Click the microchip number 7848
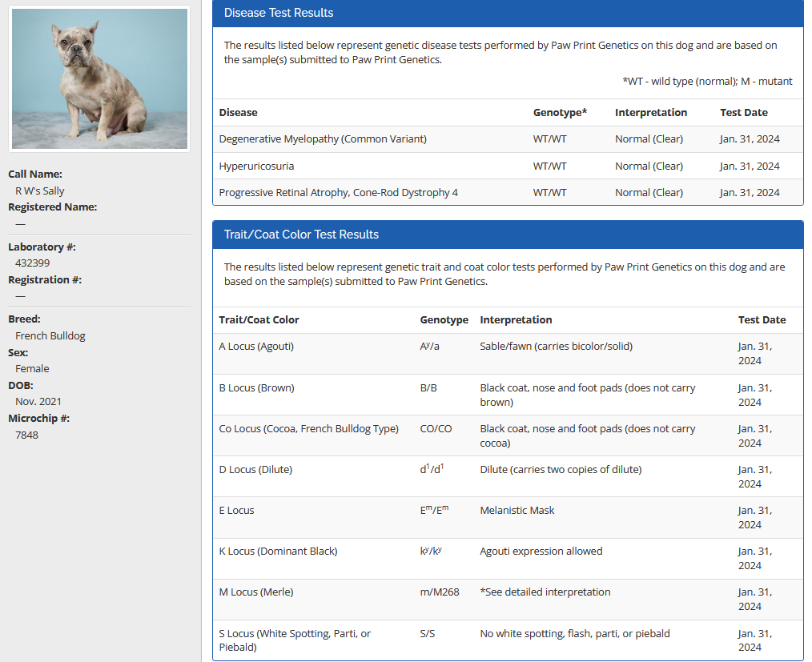The image size is (812, 662). point(26,435)
